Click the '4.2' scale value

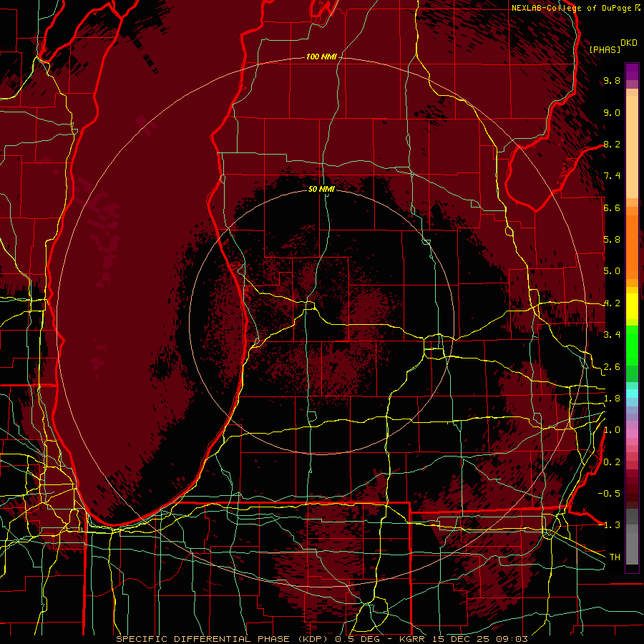click(x=612, y=303)
